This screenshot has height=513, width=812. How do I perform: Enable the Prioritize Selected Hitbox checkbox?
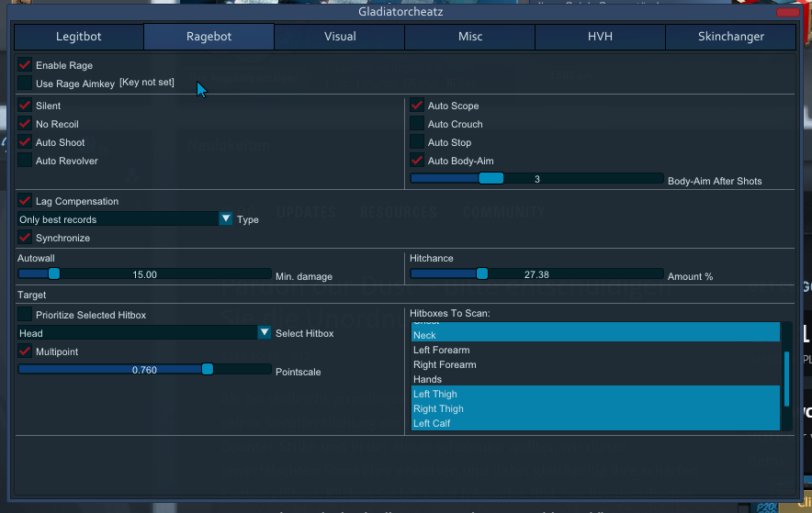tap(25, 315)
